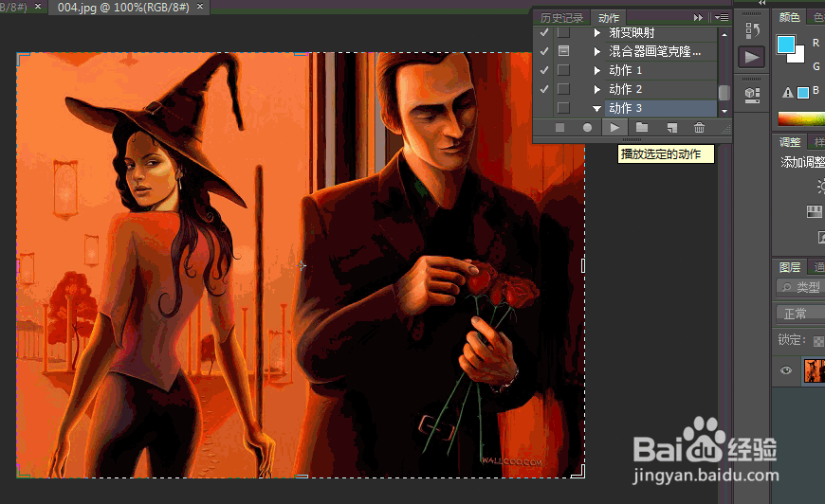The image size is (825, 504).
Task: Select the 渐变映射 action row
Action: coord(660,32)
